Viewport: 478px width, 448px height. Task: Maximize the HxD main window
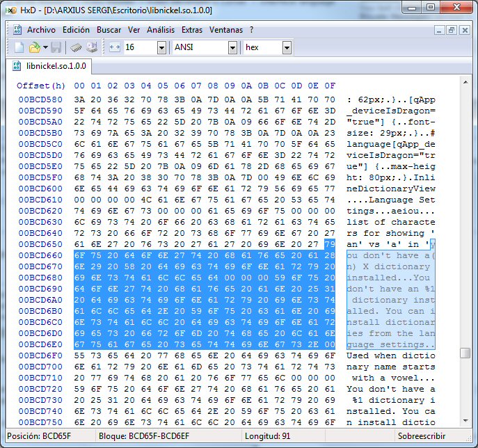pyautogui.click(x=430, y=8)
